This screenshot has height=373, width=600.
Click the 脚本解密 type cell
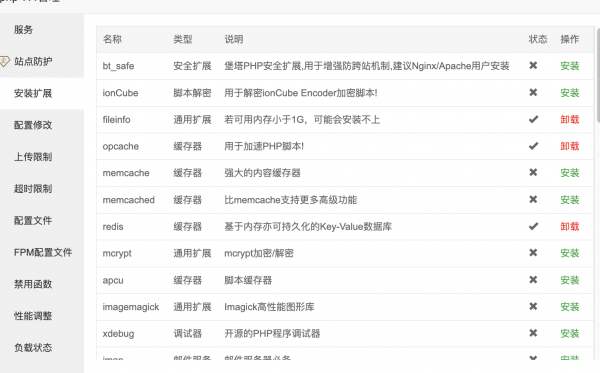192,93
